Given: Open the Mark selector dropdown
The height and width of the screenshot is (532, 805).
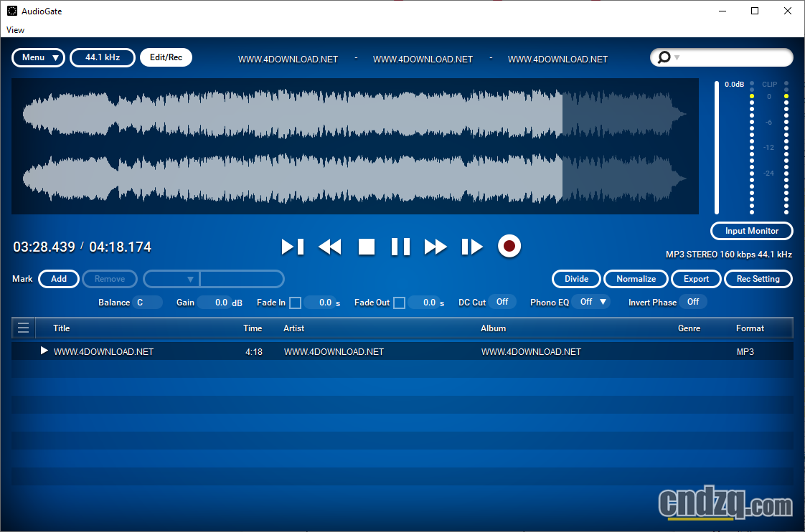Looking at the screenshot, I should [171, 279].
